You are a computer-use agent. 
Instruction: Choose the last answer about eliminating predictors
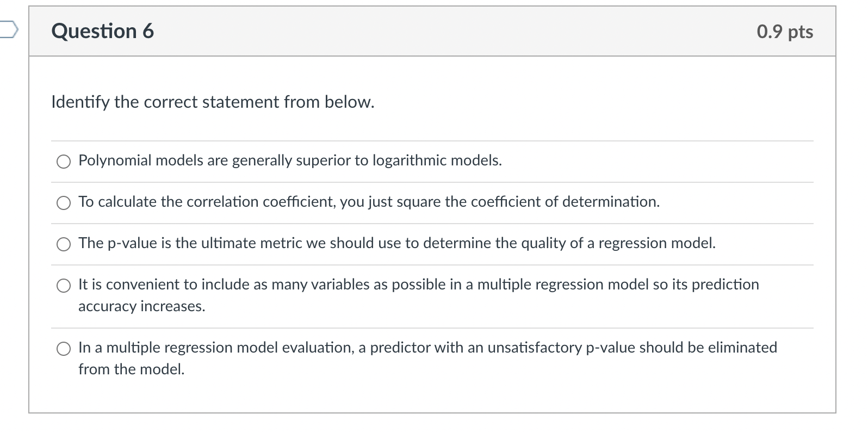(64, 348)
